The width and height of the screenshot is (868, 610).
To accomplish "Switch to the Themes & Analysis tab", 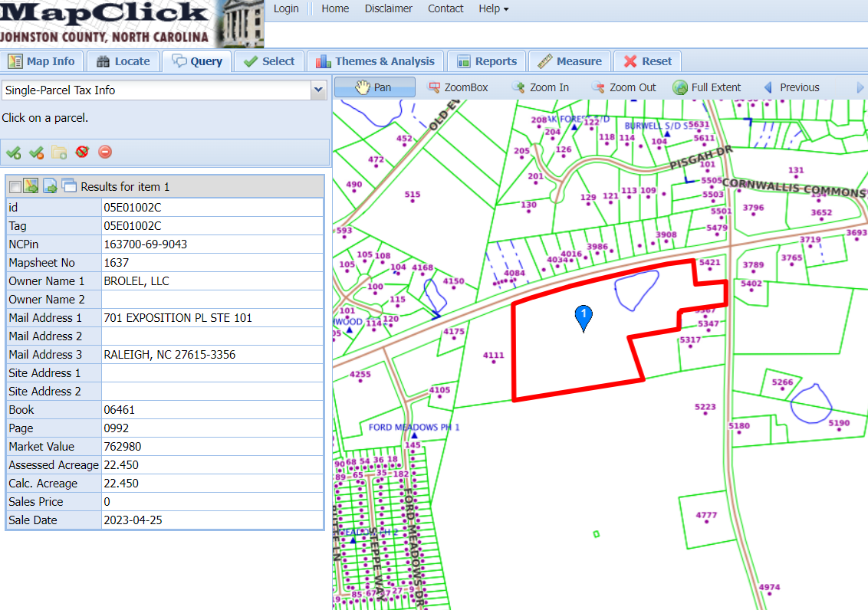I will coord(375,61).
